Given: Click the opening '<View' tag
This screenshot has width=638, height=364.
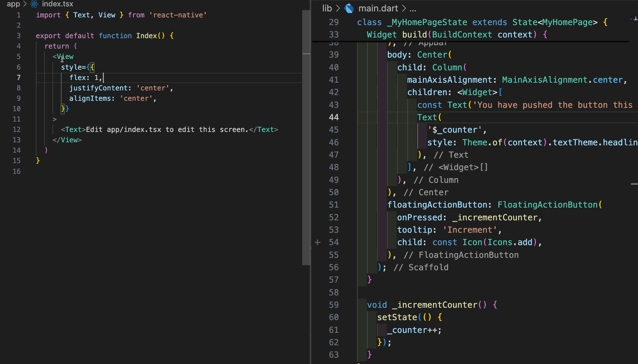Looking at the screenshot, I should tap(63, 57).
